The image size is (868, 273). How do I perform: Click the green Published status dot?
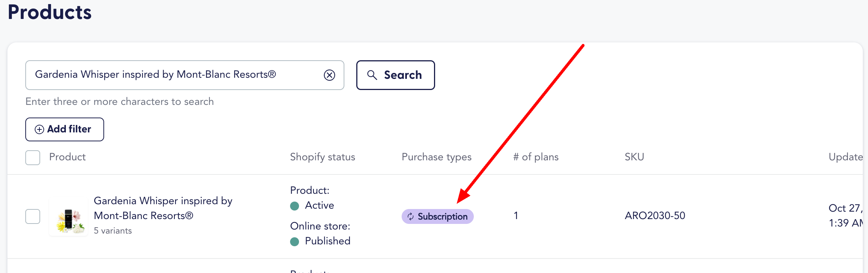click(295, 241)
